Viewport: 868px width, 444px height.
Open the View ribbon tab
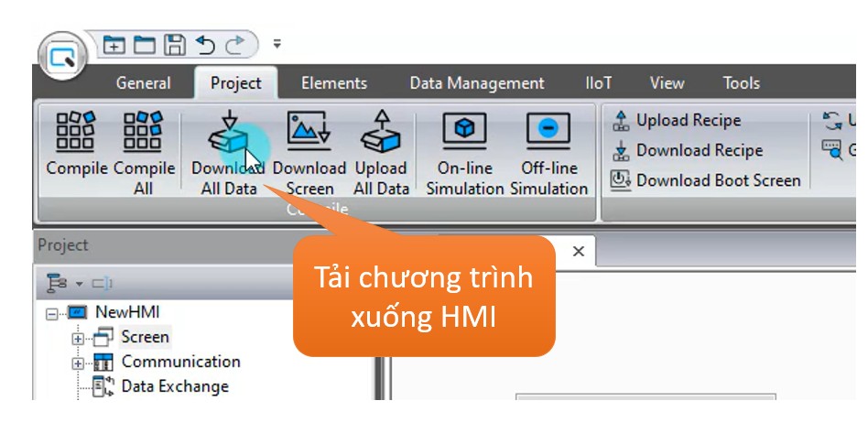click(667, 83)
